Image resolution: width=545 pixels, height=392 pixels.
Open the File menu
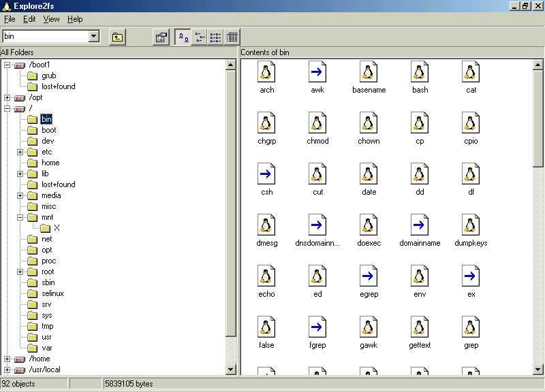click(10, 19)
